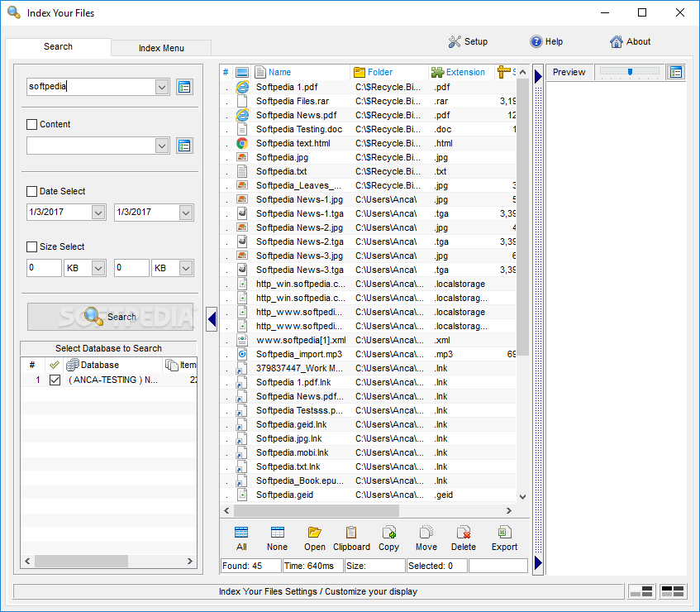The width and height of the screenshot is (700, 612).
Task: Click Chrome icon of Softpedia text.html
Action: [242, 143]
